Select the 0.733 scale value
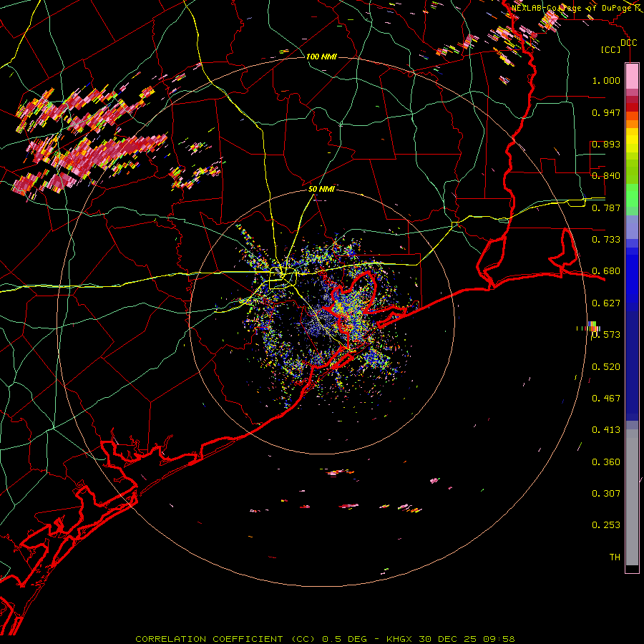 [606, 240]
